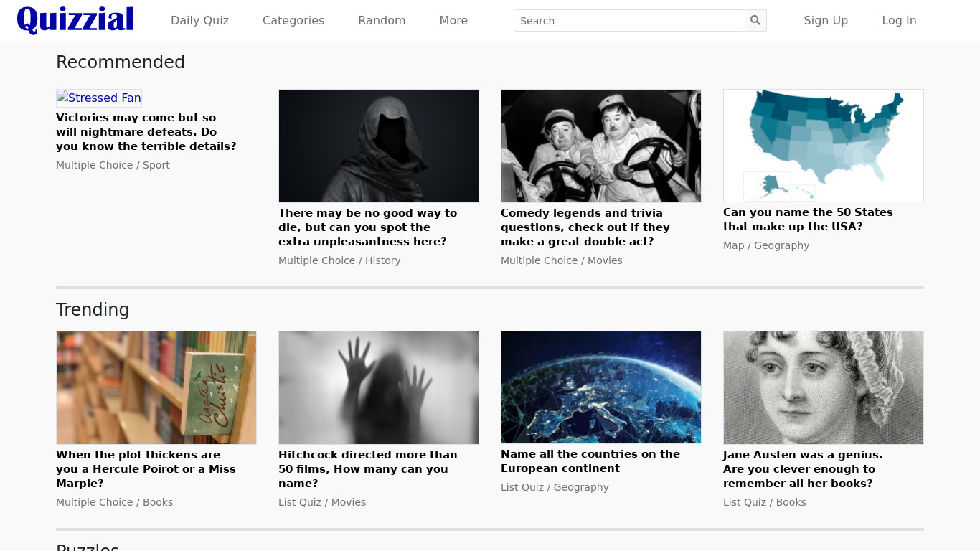Screen dimensions: 980x551
Task: Select the Europe globe thumbnail
Action: (601, 387)
